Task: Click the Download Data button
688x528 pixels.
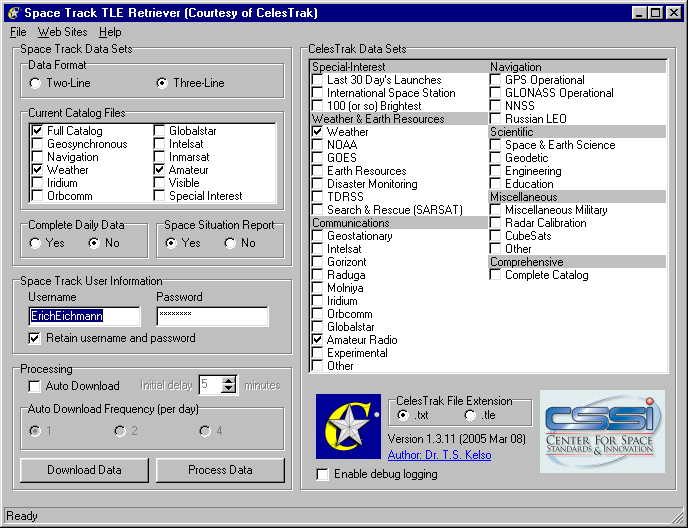Action: [84, 470]
